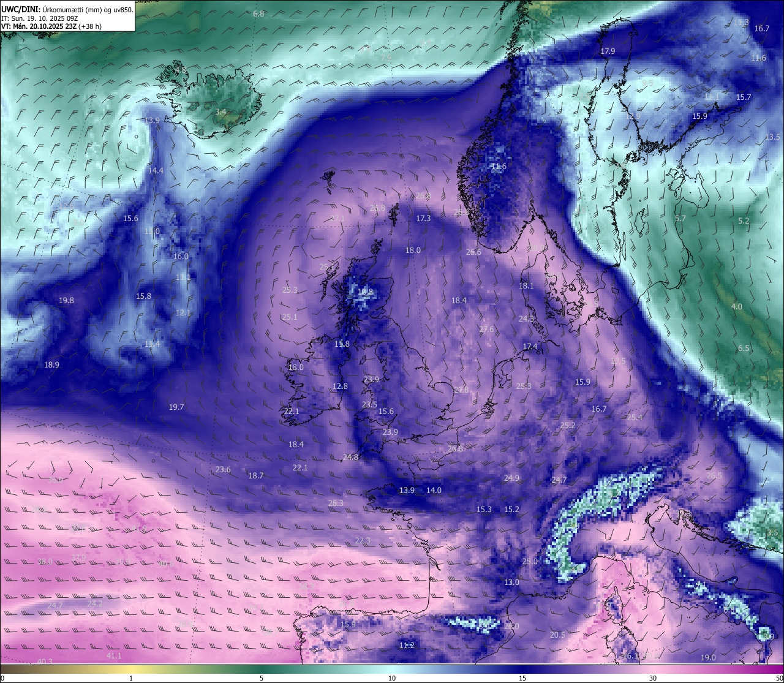Click the 18.7 value in the Celtic Sea
784x683 pixels.
(256, 476)
